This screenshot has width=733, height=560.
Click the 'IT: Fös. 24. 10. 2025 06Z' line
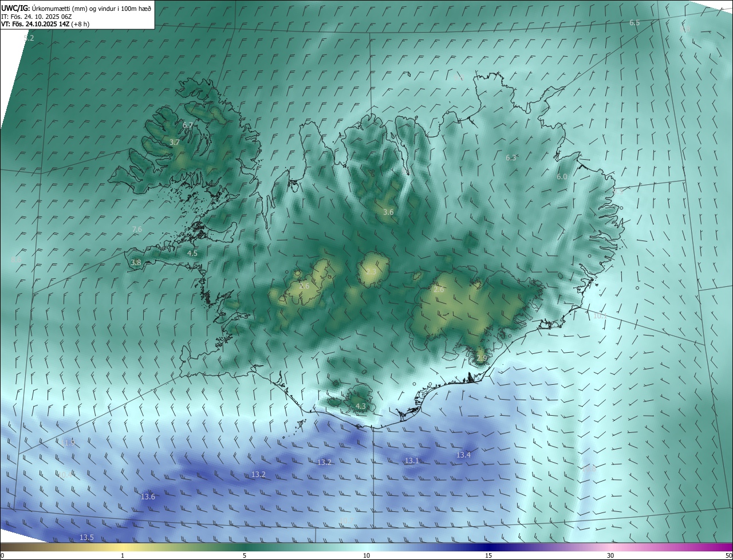point(36,17)
